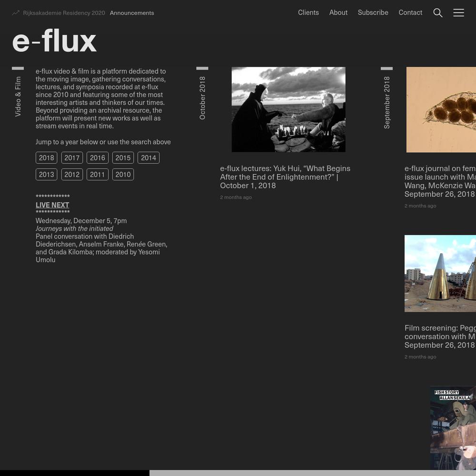Open the About menu item
The width and height of the screenshot is (476, 476).
(338, 12)
